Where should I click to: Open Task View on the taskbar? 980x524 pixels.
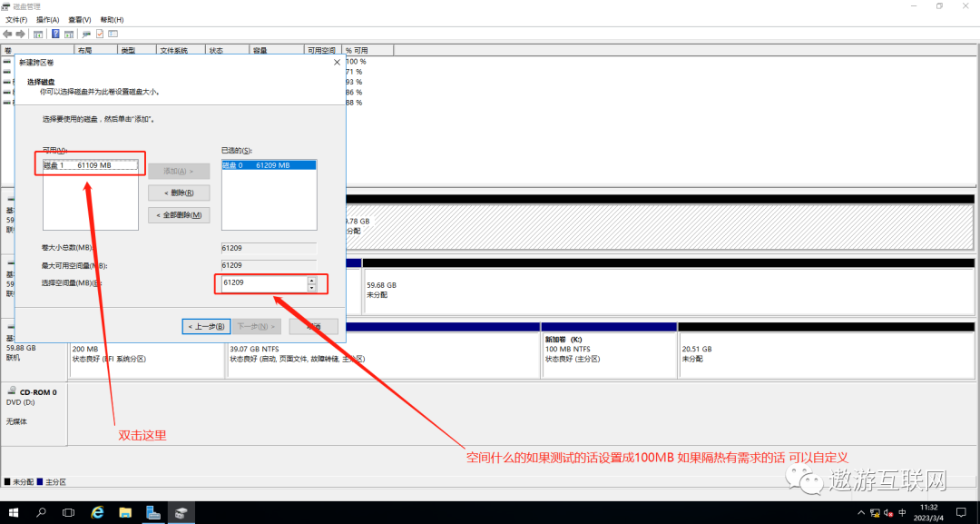[69, 513]
